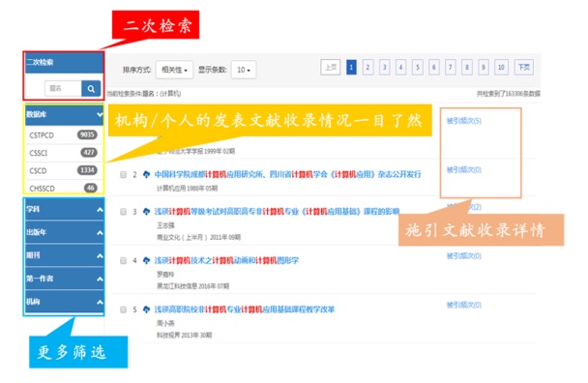Open 被引频次(0) link for result 2
The width and height of the screenshot is (588, 383).
[464, 170]
